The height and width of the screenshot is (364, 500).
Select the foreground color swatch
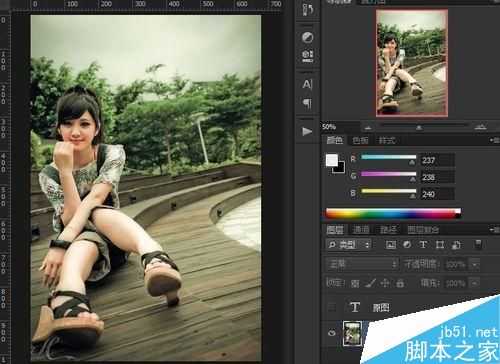[x=332, y=160]
